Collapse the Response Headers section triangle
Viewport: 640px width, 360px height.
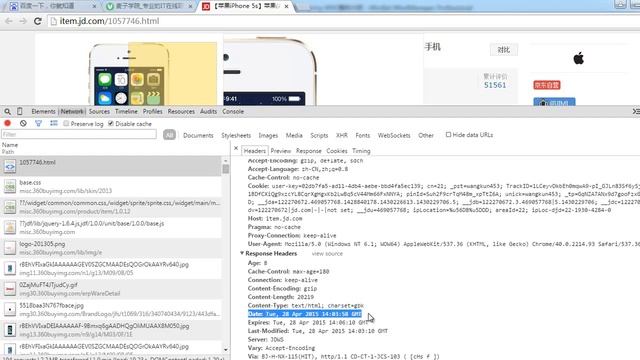242,253
